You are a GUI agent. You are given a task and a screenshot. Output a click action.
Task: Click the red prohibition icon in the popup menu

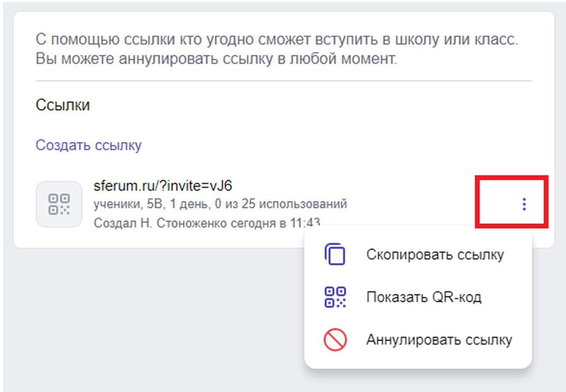point(335,340)
